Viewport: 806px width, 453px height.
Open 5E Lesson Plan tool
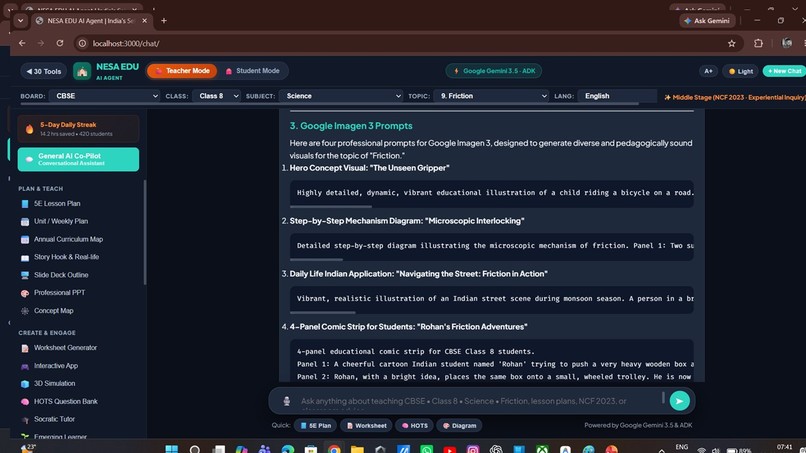pyautogui.click(x=57, y=204)
